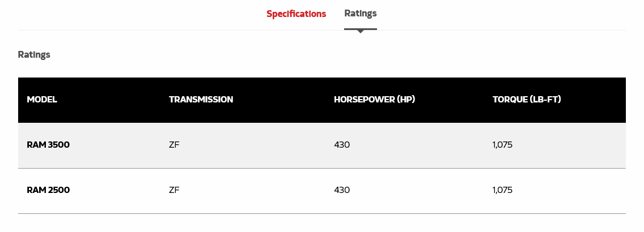Click ZF transmission in RAM 3500 row
Screen dimensions: 644x232
click(x=174, y=145)
